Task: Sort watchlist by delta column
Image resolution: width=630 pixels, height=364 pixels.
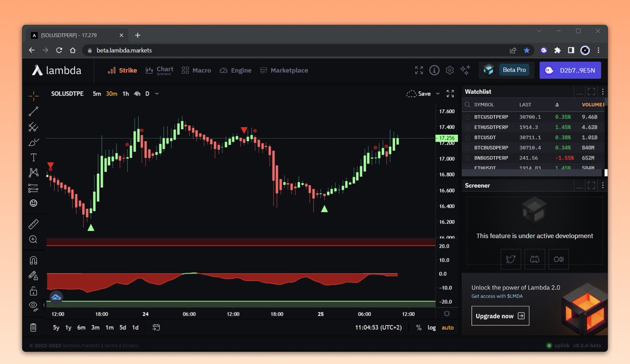Action: click(557, 105)
